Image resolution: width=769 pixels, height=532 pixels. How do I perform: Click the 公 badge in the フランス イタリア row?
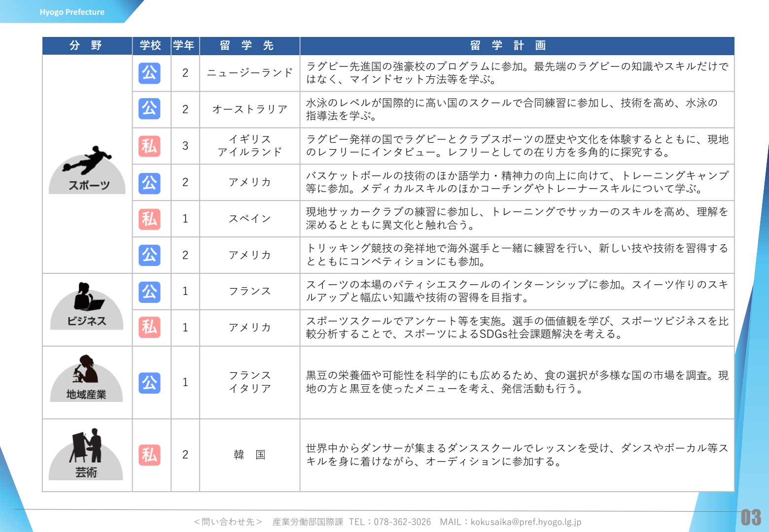(149, 383)
